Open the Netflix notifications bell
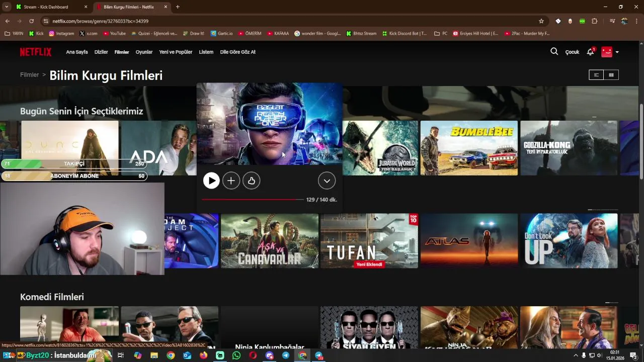This screenshot has width=644, height=362. [591, 52]
